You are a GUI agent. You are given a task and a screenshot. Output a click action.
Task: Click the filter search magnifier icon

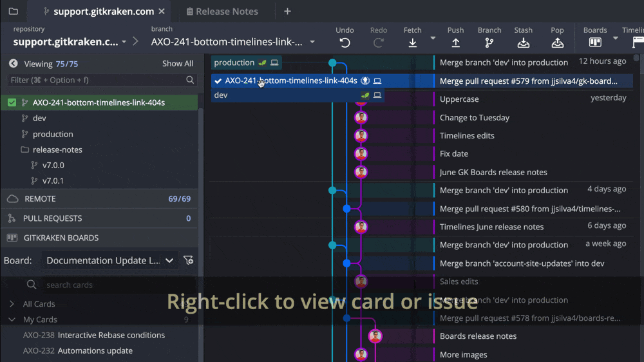click(190, 80)
